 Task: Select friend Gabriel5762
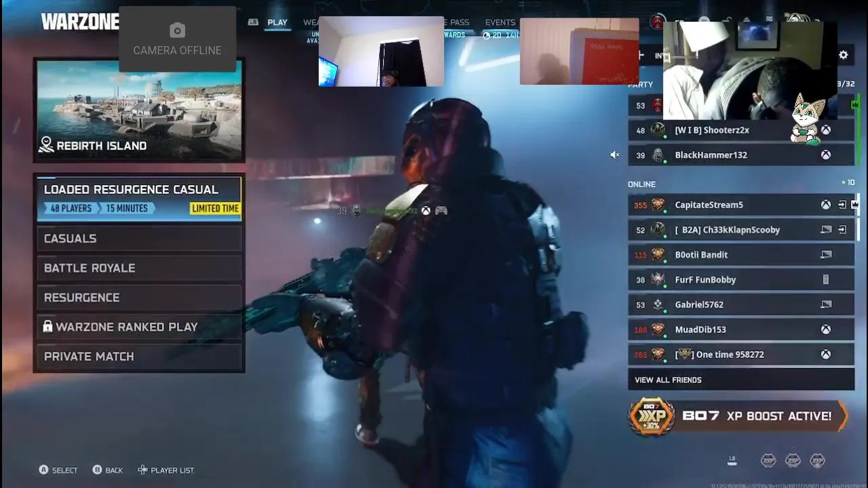click(741, 305)
